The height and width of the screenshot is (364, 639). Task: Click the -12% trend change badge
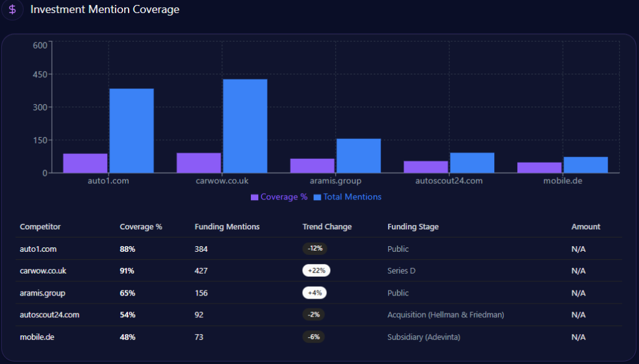click(x=315, y=249)
